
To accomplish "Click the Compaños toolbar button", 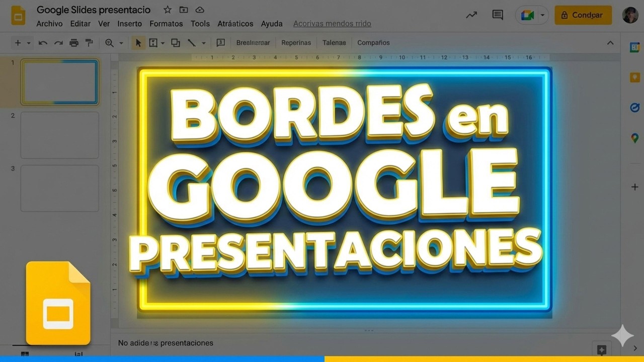I will click(x=373, y=43).
